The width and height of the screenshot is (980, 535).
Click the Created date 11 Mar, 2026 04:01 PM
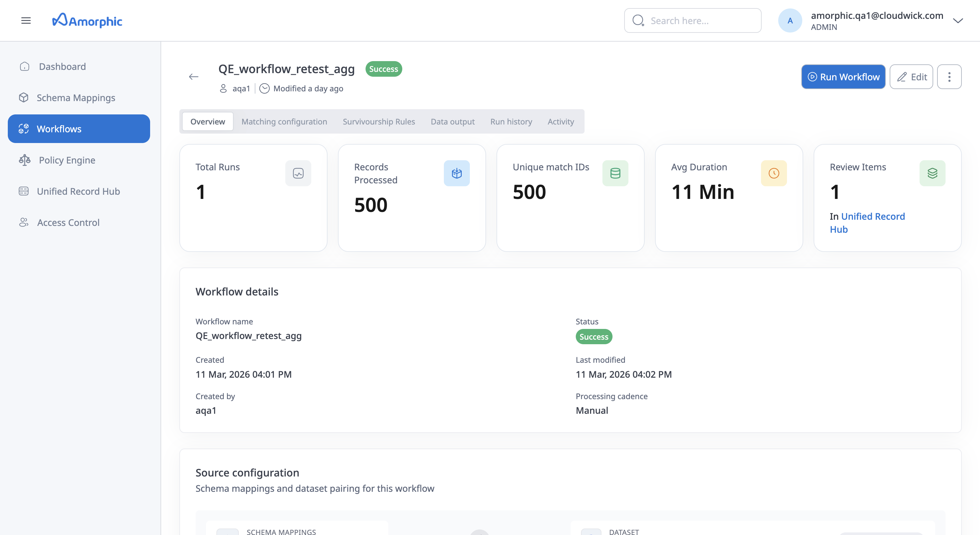coord(243,374)
